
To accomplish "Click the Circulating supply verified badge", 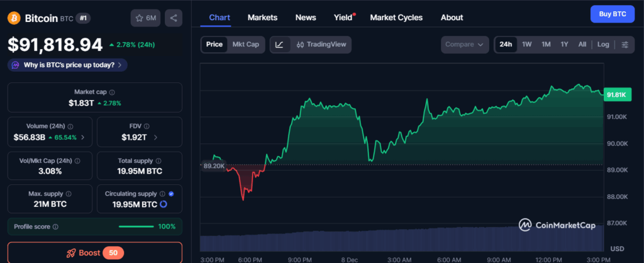I will [x=171, y=194].
